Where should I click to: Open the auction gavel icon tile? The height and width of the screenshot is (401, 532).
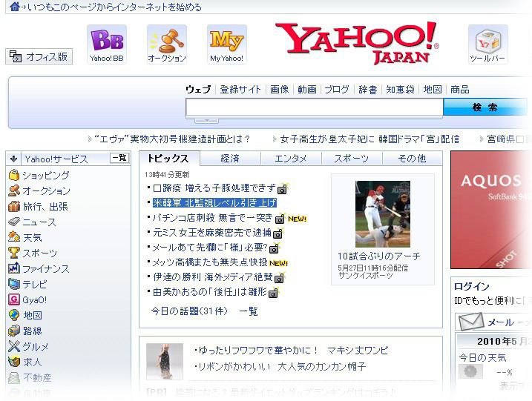(167, 44)
